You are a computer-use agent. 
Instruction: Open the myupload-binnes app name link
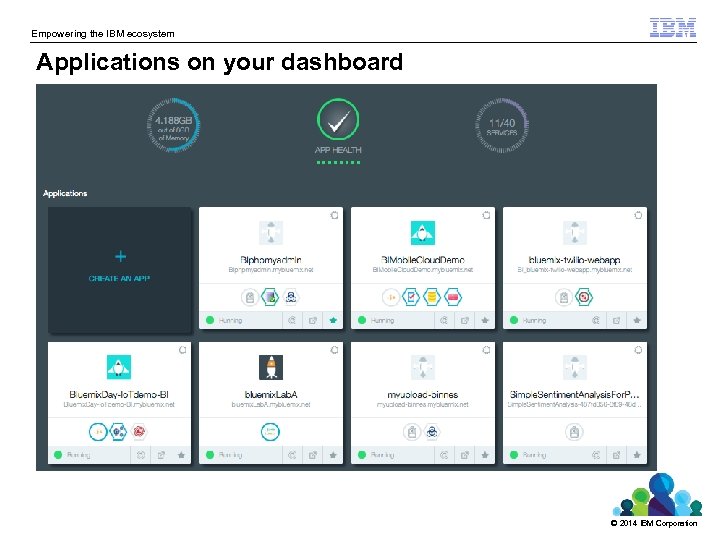pos(422,394)
